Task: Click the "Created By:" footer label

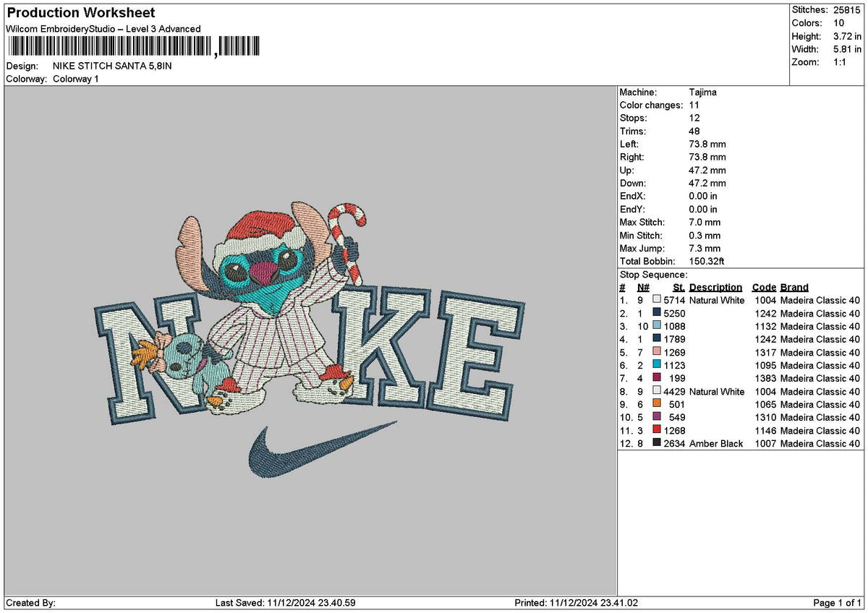Action: pyautogui.click(x=30, y=603)
